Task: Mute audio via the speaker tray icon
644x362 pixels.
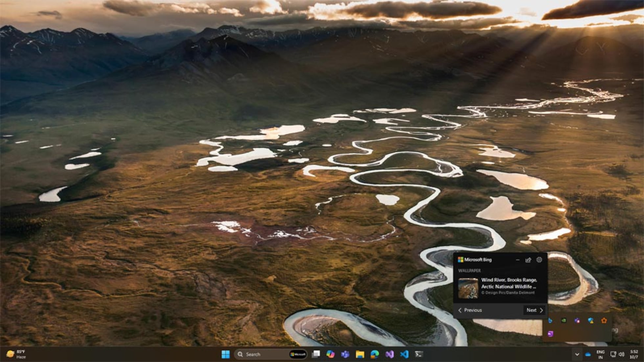Action: (621, 354)
